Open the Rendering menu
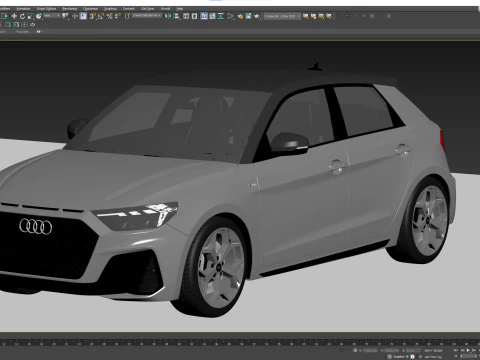Screen dimensions: 480x360 (x=70, y=9)
